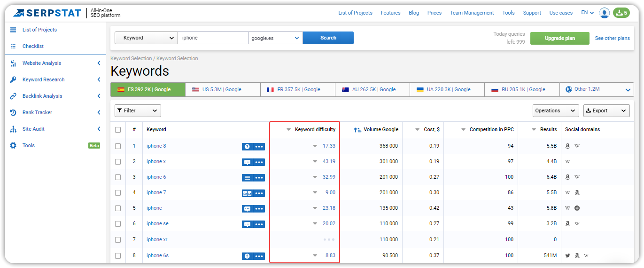Open the google.es database dropdown

click(275, 38)
